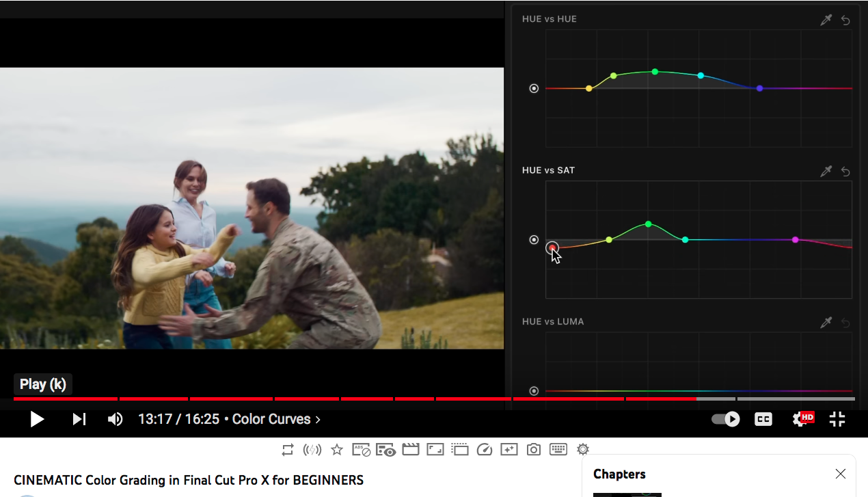Select green control point on HUE vs SAT
Viewport: 868px width, 497px height.
648,224
